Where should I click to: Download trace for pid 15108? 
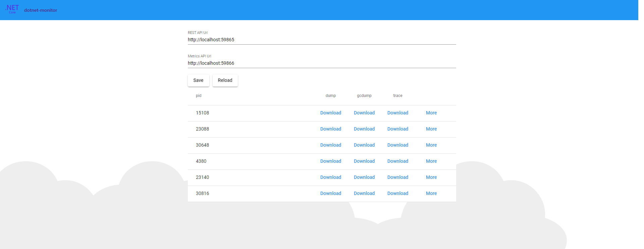398,113
